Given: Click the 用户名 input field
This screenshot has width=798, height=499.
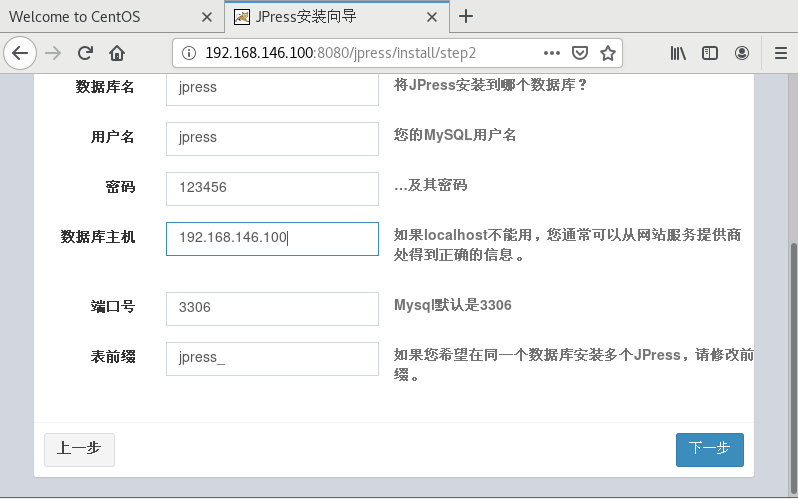Looking at the screenshot, I should [x=272, y=138].
